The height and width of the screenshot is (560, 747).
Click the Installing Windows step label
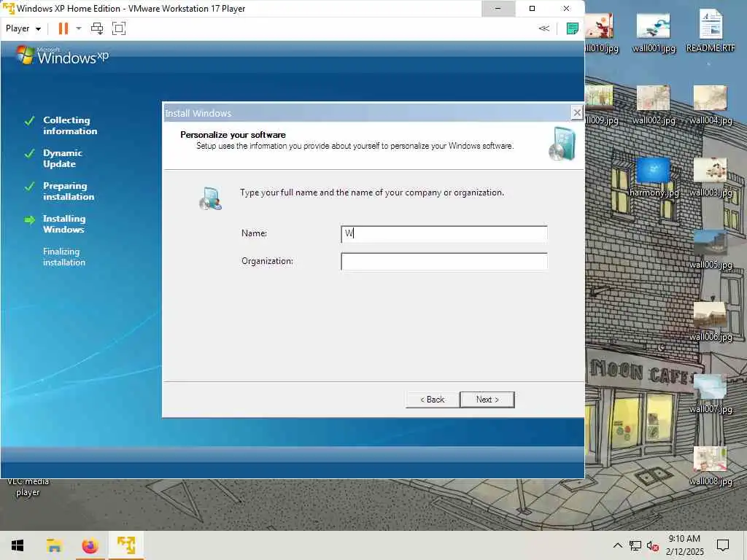pos(64,224)
